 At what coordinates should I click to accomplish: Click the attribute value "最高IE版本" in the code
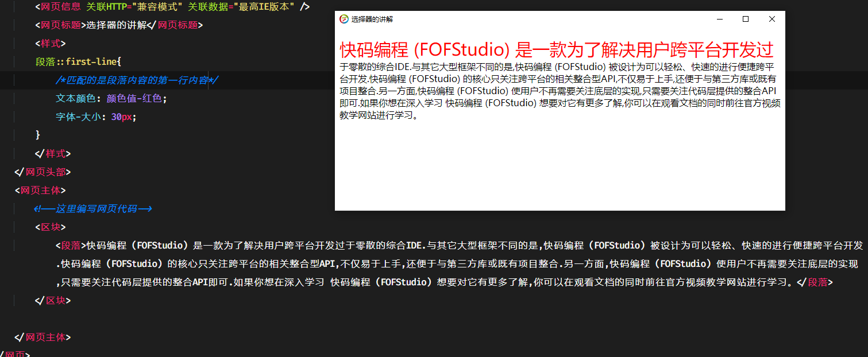[x=265, y=7]
